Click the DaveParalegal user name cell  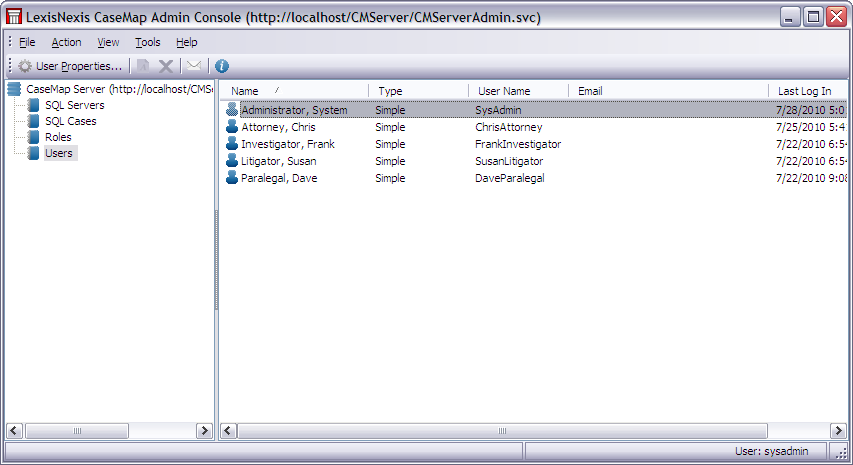click(510, 178)
